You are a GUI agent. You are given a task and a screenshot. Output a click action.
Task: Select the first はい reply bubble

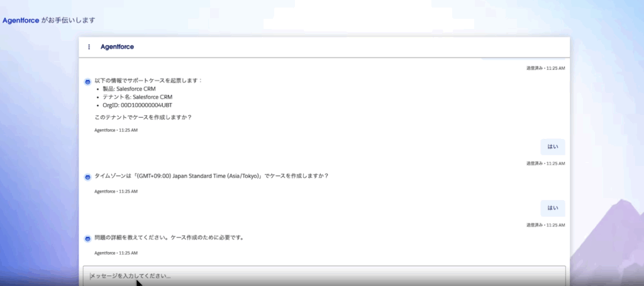[x=552, y=146]
